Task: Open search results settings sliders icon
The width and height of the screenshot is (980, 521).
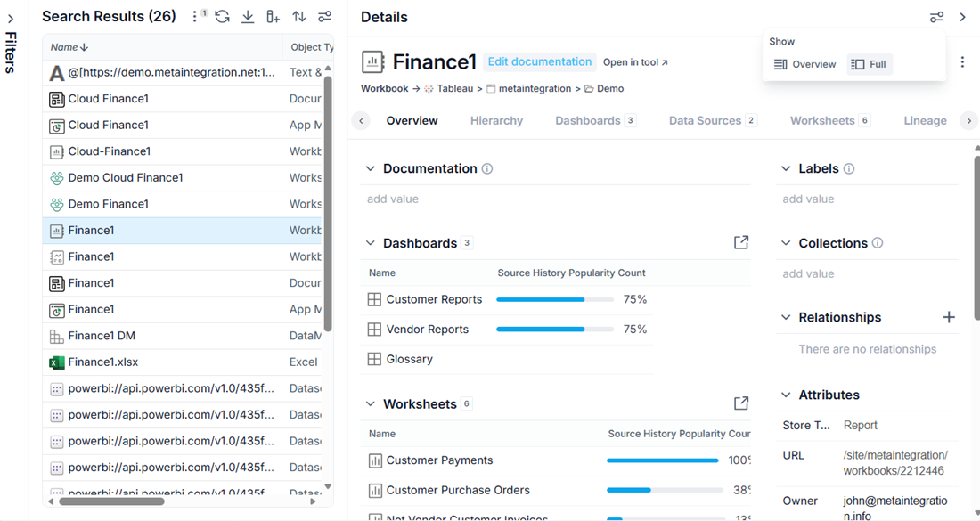Action: point(324,17)
